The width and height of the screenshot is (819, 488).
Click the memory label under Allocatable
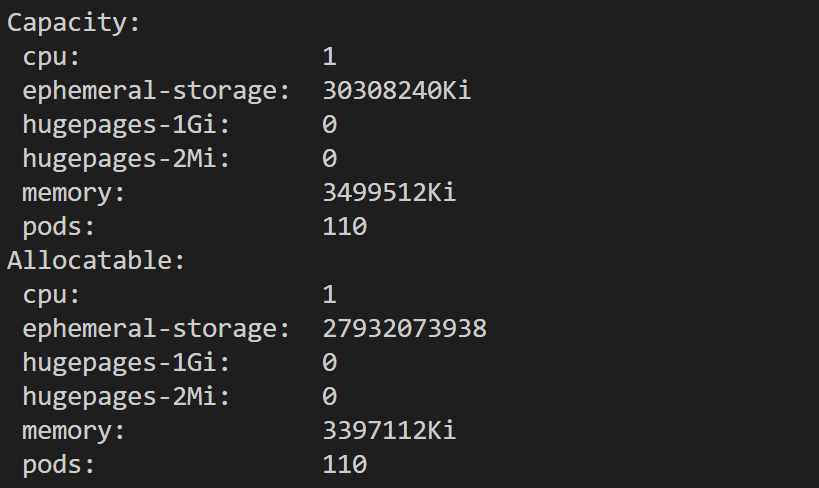click(x=75, y=431)
